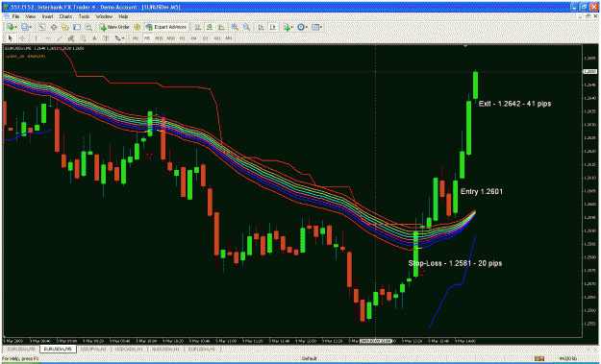Zoom out on the chart

click(246, 27)
